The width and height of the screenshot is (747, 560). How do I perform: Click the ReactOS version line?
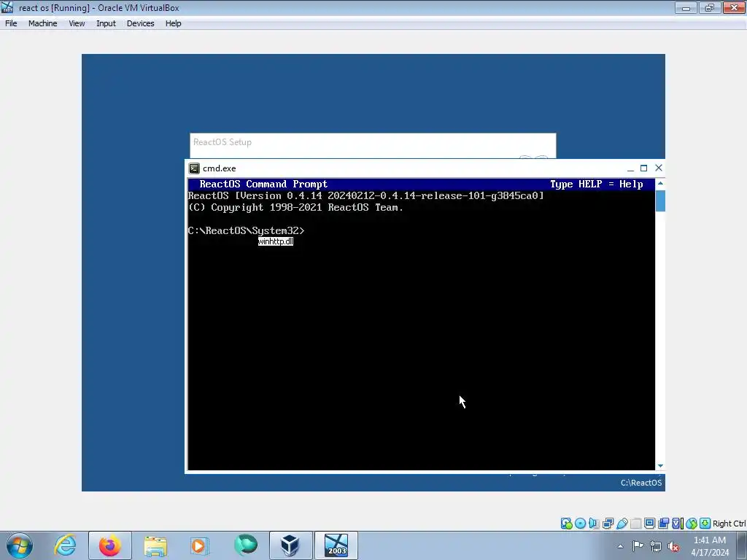click(366, 195)
